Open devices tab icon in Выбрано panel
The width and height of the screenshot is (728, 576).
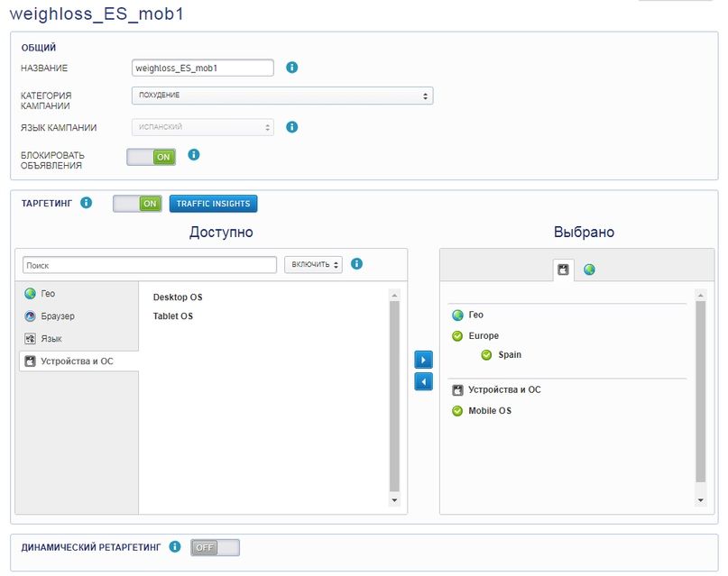point(563,270)
